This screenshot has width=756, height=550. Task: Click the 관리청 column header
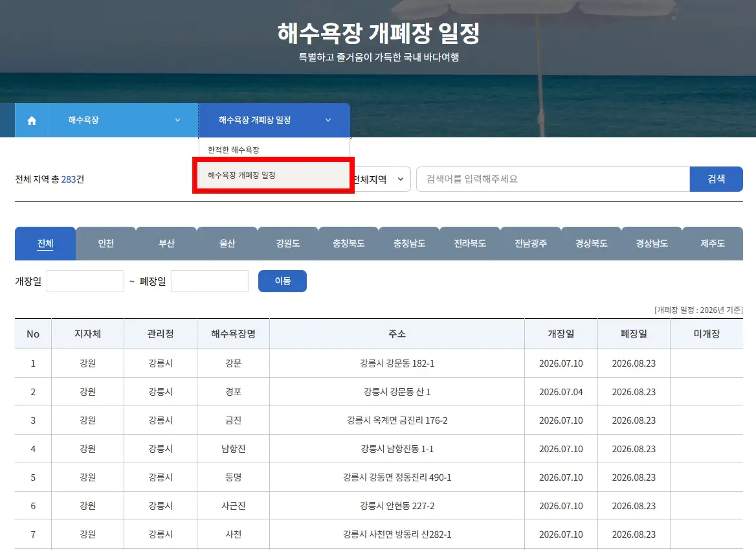click(161, 334)
